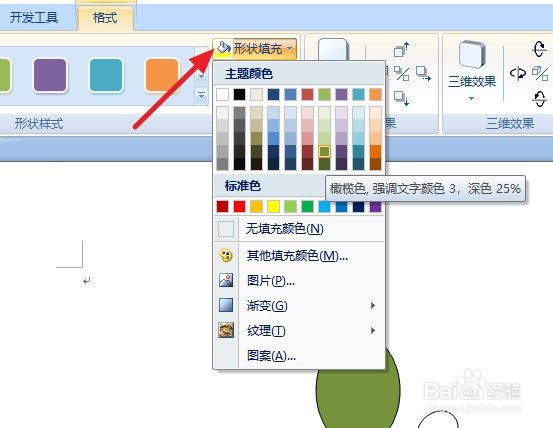
Task: Pick standard purple color swatch
Action: (375, 207)
